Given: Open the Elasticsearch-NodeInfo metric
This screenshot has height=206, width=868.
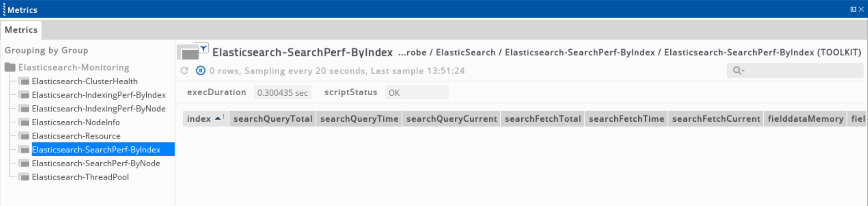Looking at the screenshot, I should pos(76,122).
